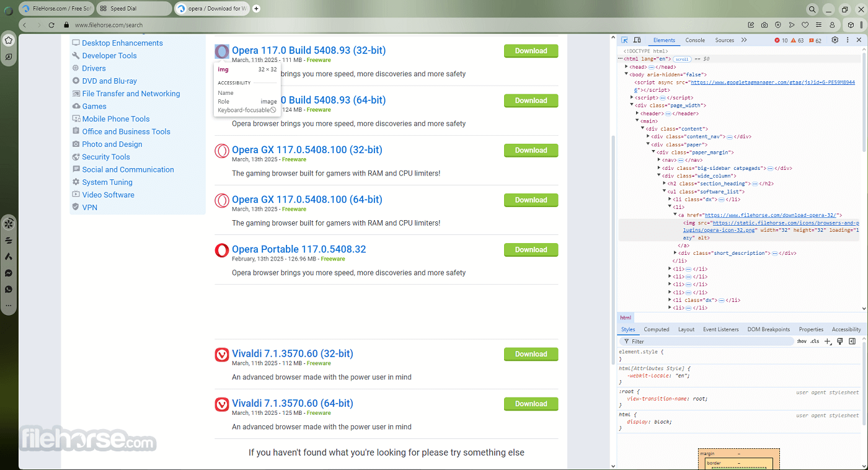Expand the big-sidebar catpagads div node

click(659, 168)
